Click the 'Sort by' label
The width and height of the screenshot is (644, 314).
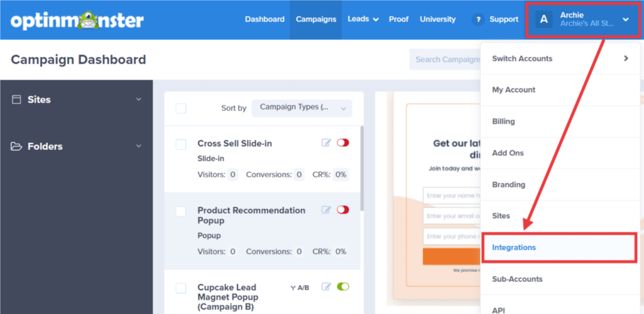click(x=234, y=108)
